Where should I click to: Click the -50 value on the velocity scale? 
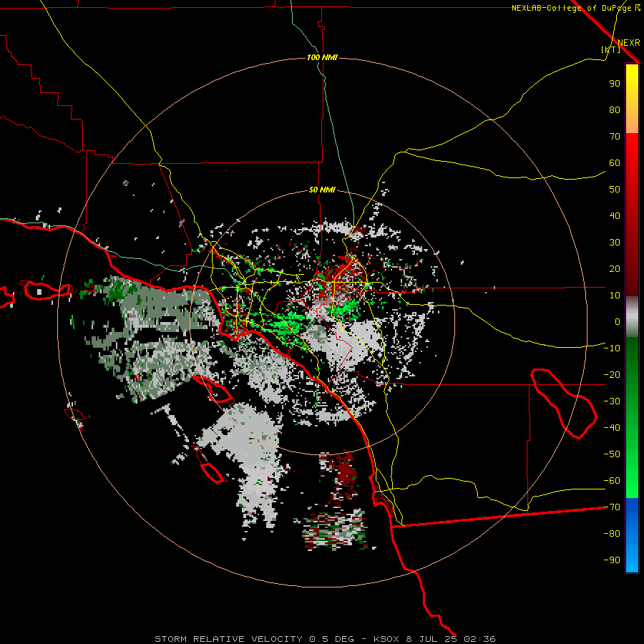coord(612,454)
